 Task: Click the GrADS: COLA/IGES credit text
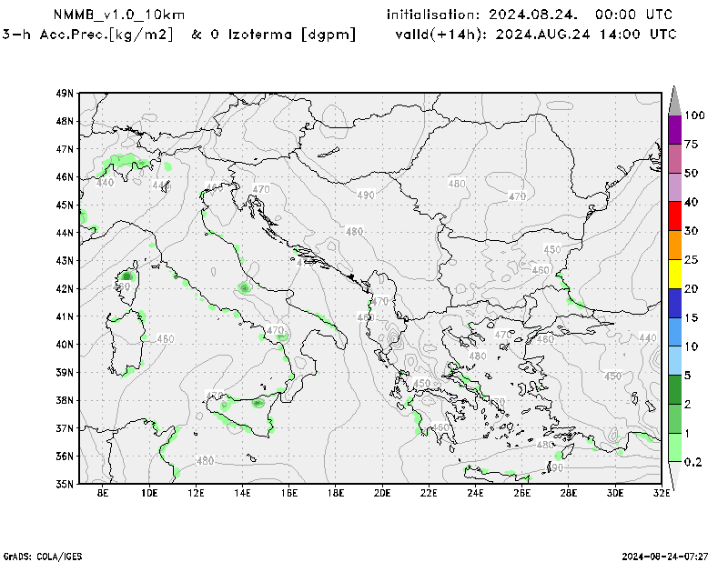click(x=45, y=555)
